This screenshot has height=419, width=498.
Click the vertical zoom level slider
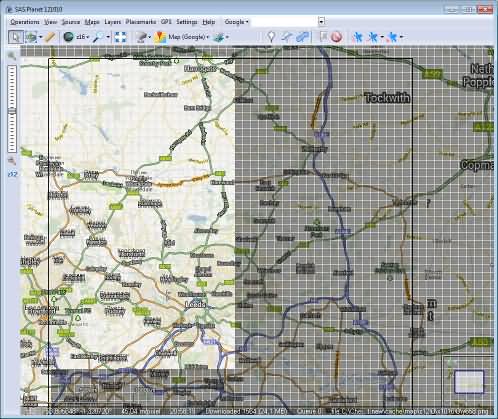point(12,109)
